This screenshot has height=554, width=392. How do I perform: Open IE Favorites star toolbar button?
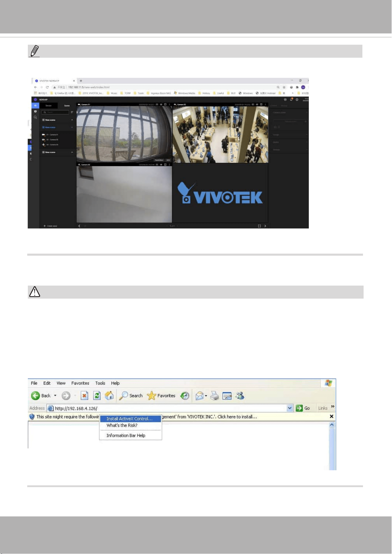coord(161,396)
